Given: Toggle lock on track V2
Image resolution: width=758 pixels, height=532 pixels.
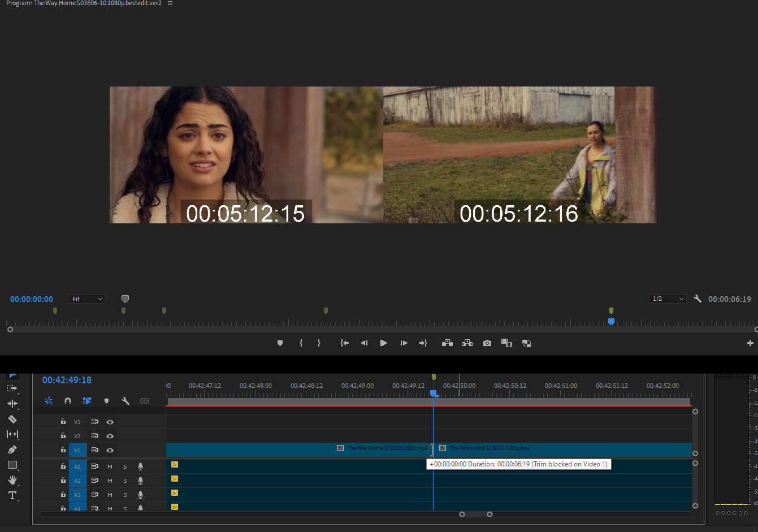Looking at the screenshot, I should 63,436.
